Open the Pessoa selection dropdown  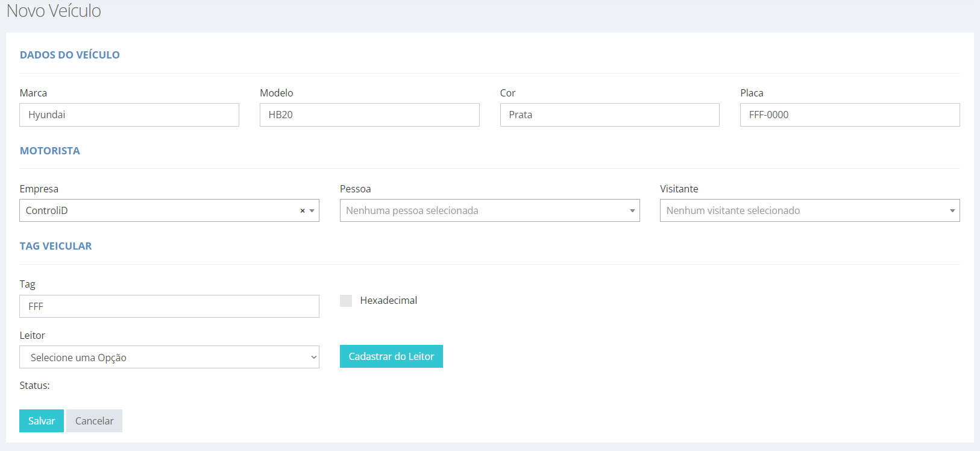pos(489,210)
